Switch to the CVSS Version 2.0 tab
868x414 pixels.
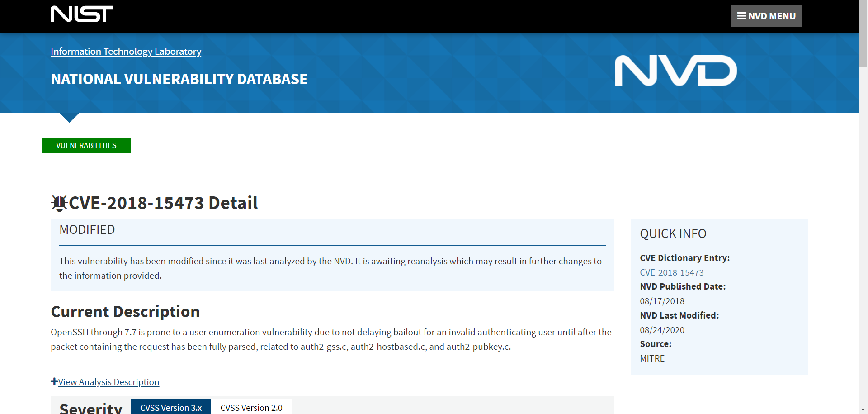[251, 407]
